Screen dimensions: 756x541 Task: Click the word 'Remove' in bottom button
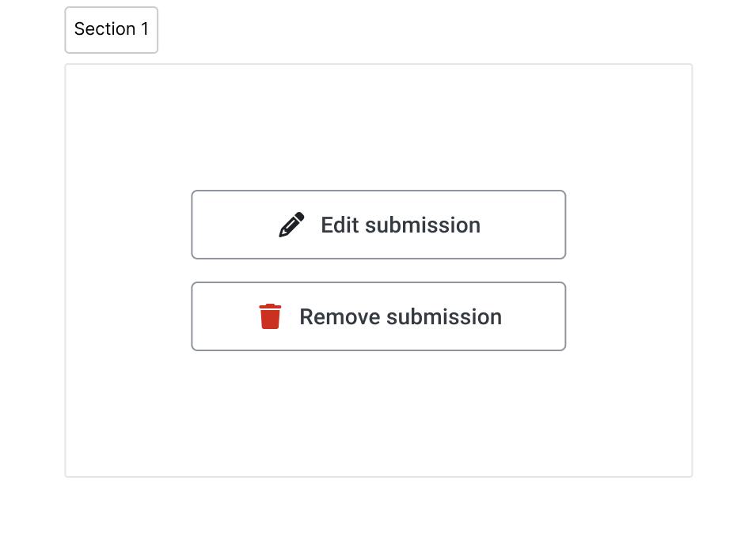click(340, 317)
